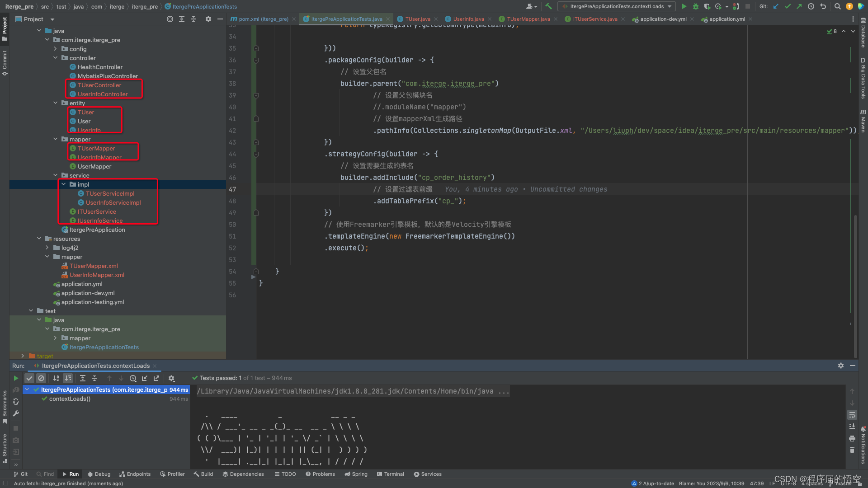
Task: Toggle Project tool window side tab
Action: 5,29
